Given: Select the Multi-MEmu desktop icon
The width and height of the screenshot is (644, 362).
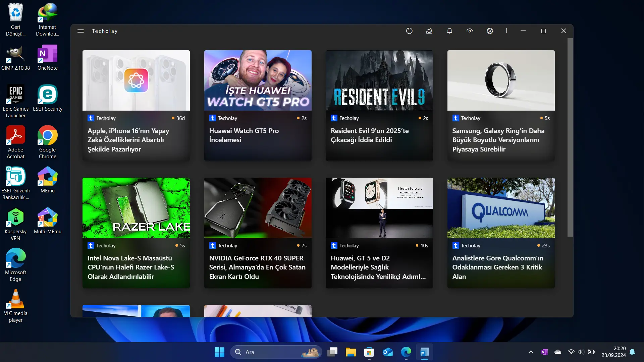Looking at the screenshot, I should (47, 221).
